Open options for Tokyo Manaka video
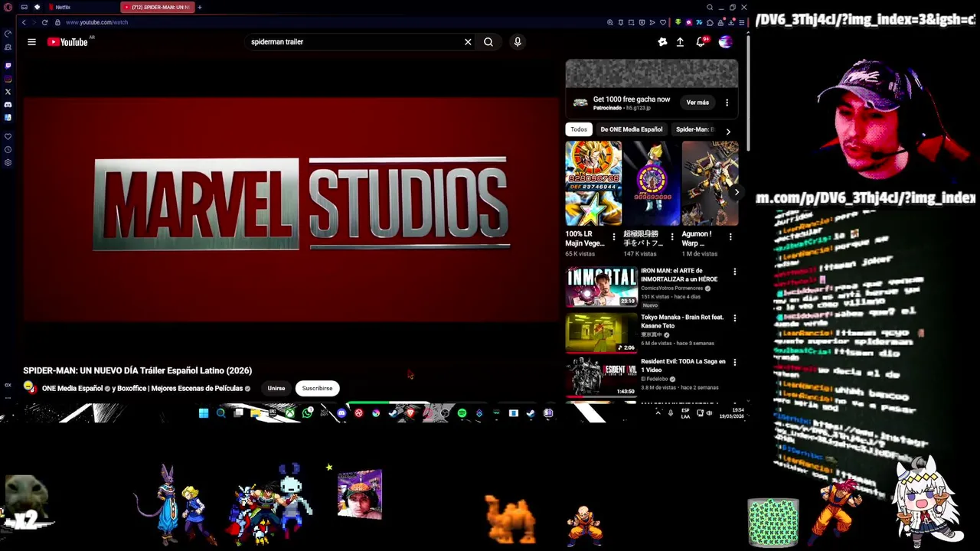Viewport: 980px width, 551px height. pos(734,318)
